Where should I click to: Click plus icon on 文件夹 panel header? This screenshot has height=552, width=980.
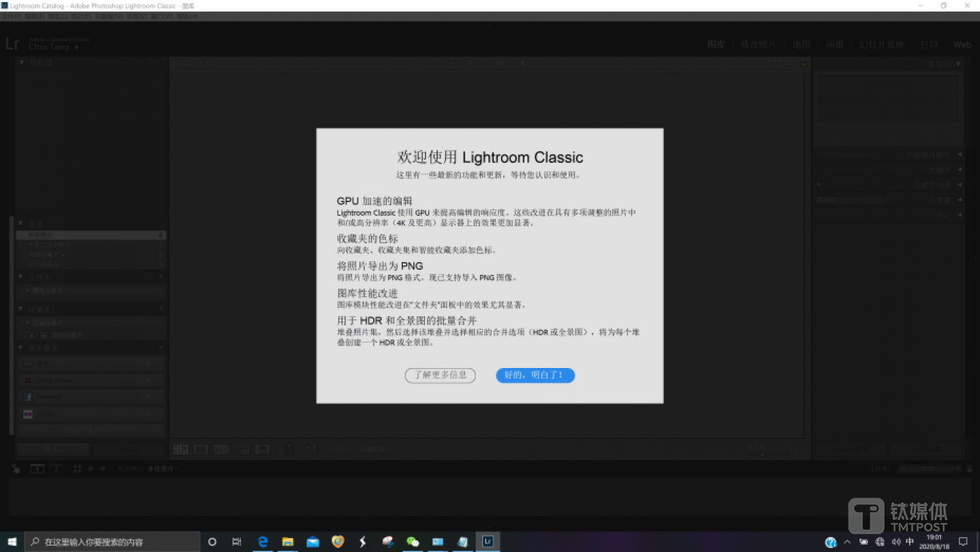click(x=161, y=277)
